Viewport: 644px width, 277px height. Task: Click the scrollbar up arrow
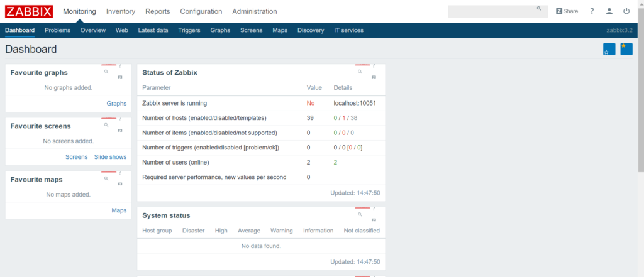pos(641,3)
